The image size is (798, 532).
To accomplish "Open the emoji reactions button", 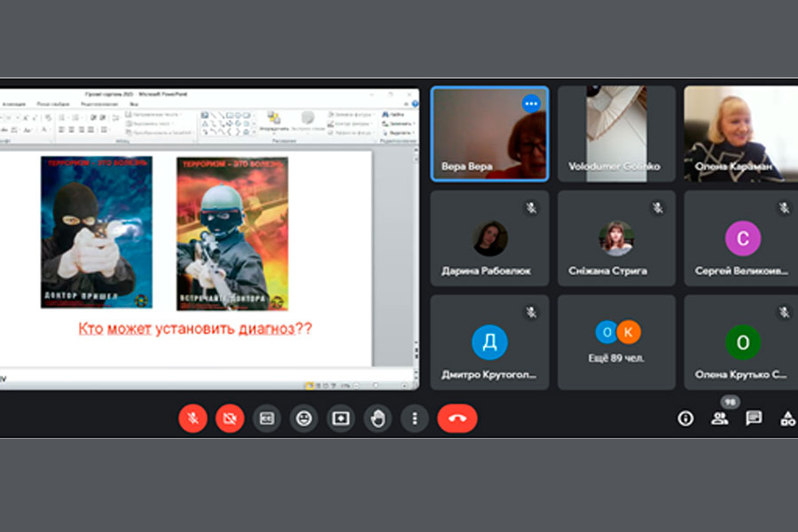I will coord(304,419).
